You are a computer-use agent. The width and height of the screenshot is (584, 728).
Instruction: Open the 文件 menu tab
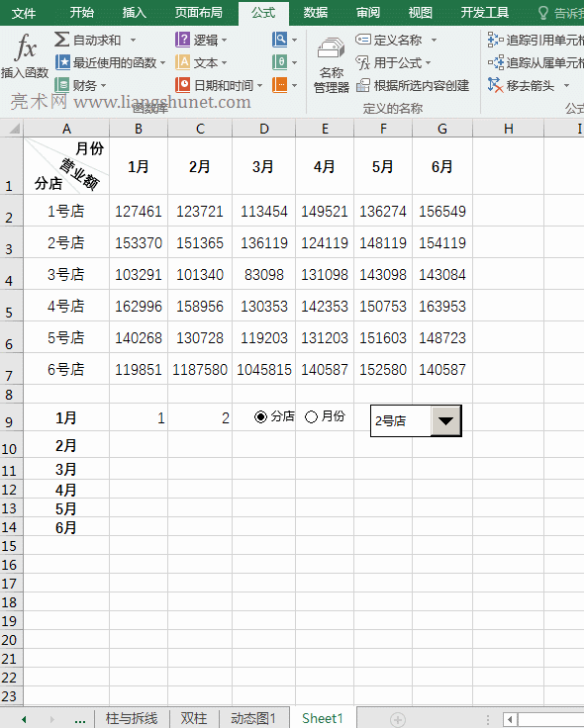pos(23,13)
